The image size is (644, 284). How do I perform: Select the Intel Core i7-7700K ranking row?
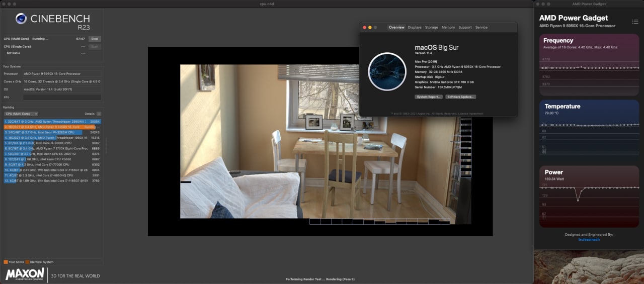tap(52, 164)
